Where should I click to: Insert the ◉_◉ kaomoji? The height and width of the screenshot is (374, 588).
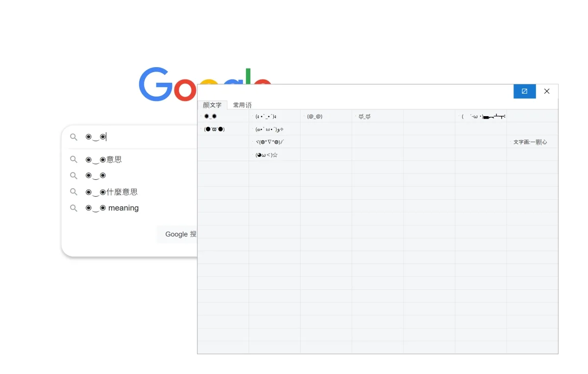click(x=223, y=116)
